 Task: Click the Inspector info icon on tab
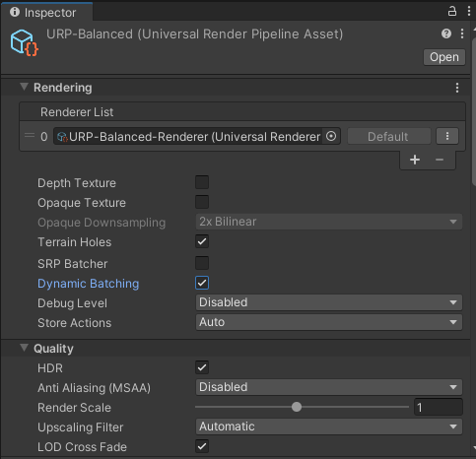tap(15, 12)
